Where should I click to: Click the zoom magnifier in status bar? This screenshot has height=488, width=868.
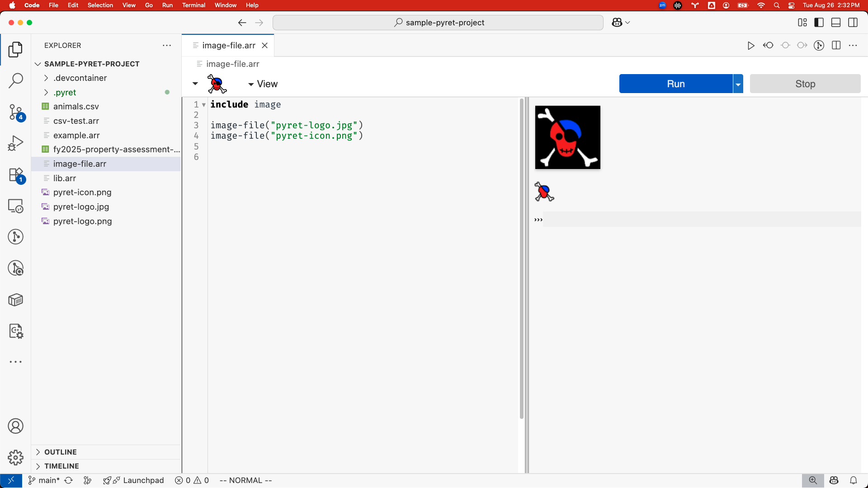(813, 480)
